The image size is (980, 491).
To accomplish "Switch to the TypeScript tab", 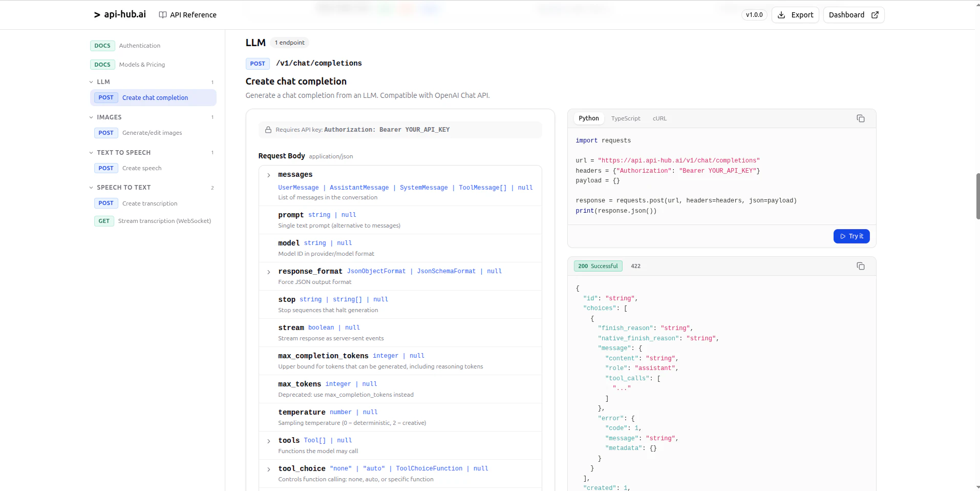I will click(x=625, y=118).
